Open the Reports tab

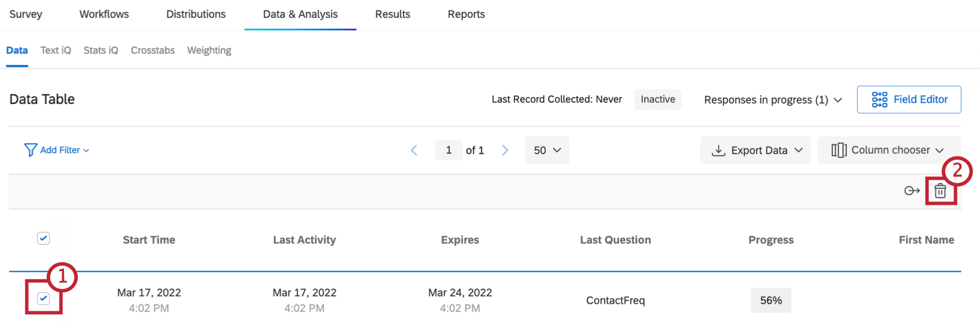[x=466, y=14]
